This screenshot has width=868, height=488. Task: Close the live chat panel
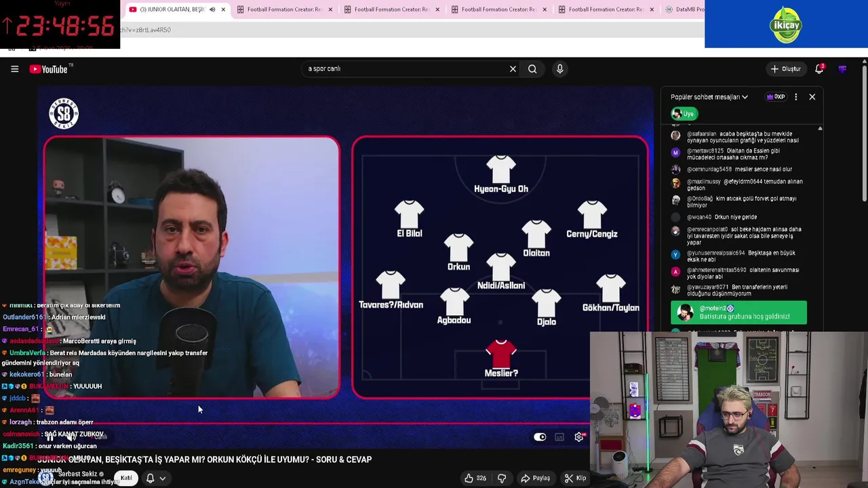(x=812, y=97)
